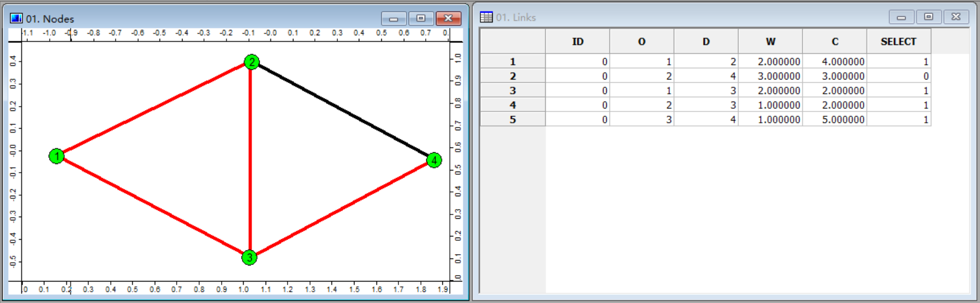
Task: Close the 01. Nodes window
Action: click(448, 19)
